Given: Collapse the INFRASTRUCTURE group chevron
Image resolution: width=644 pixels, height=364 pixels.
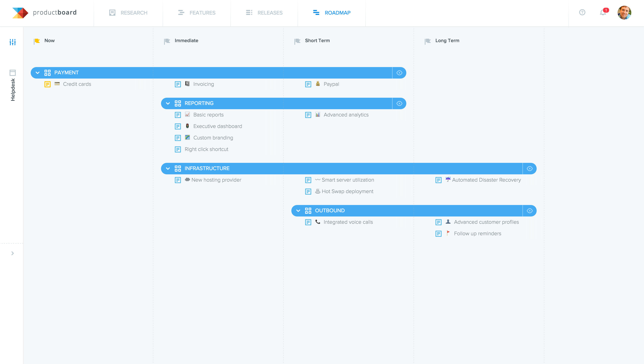Looking at the screenshot, I should tap(168, 169).
